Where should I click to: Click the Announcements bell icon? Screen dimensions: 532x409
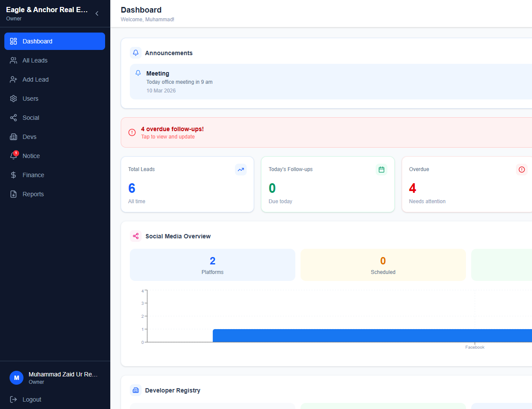tap(135, 53)
